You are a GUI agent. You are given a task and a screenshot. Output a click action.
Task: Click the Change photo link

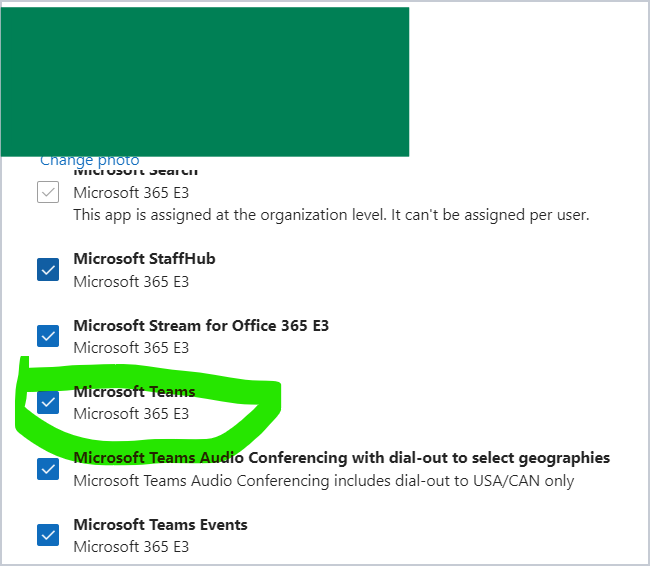90,160
